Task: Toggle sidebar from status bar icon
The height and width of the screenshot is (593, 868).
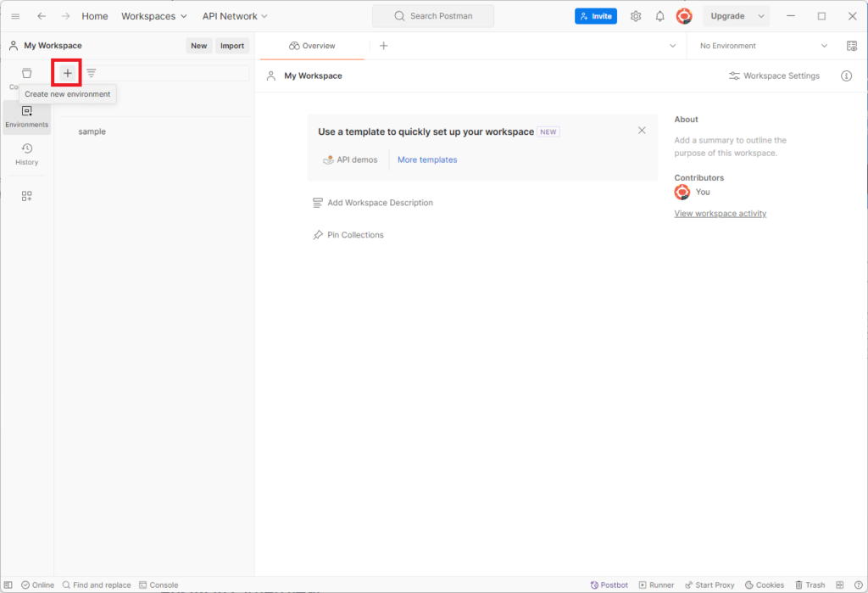Action: (8, 585)
